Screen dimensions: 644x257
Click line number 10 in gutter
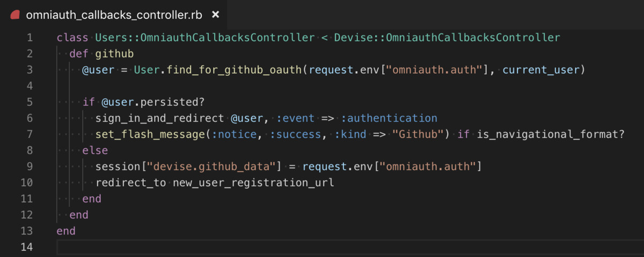[26, 183]
